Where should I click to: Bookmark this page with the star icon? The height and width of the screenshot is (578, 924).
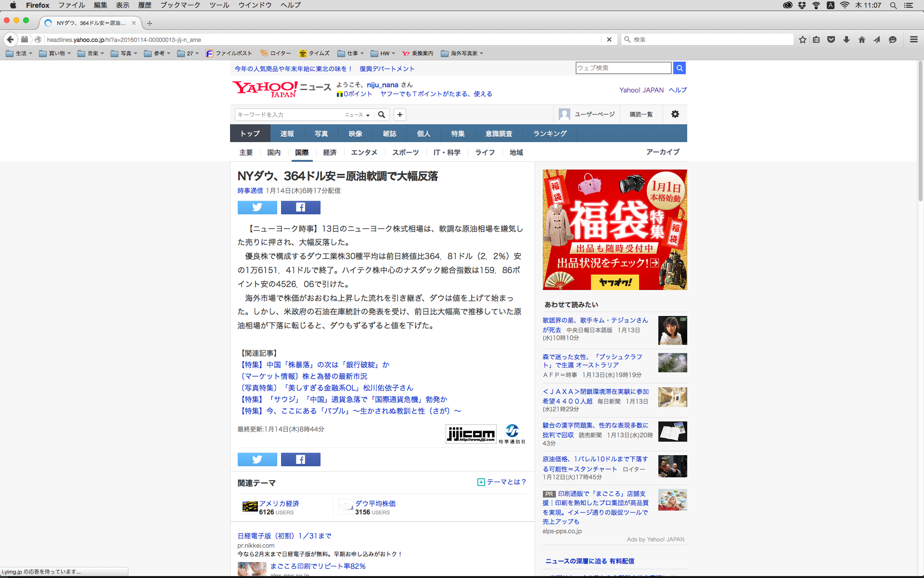(x=802, y=39)
